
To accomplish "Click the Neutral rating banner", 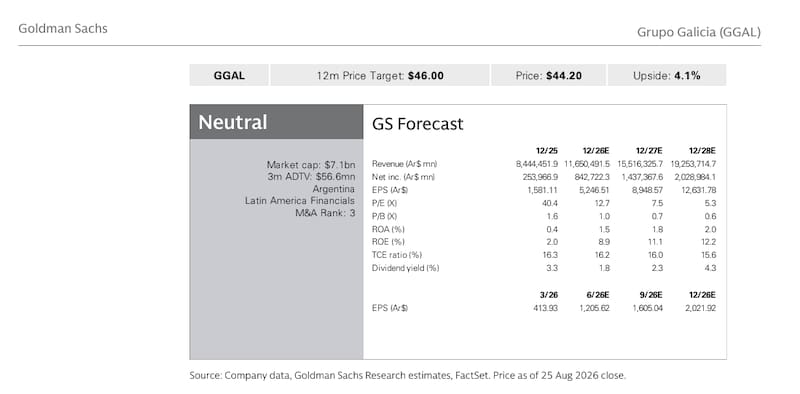I will click(x=277, y=122).
